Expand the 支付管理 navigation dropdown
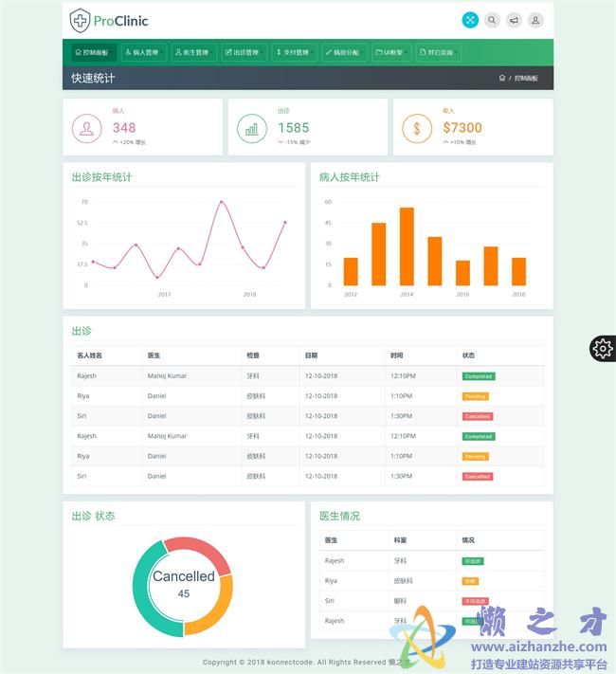The image size is (616, 674). tap(294, 53)
